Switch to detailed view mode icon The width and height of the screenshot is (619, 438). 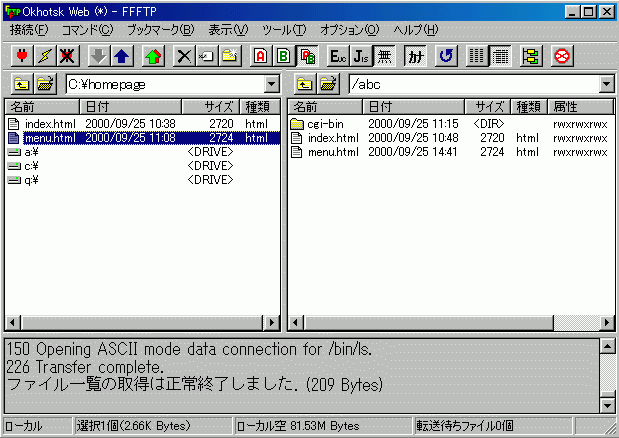click(x=500, y=56)
